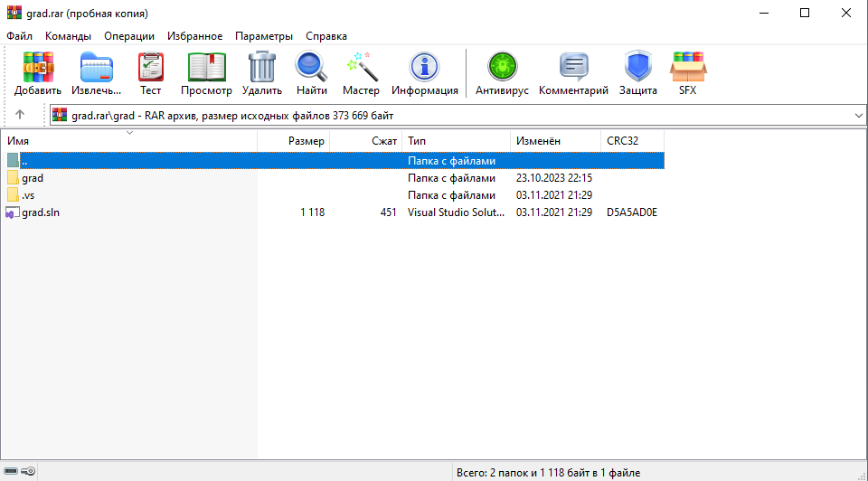Click the Добавить (Add) toolbar icon

[x=38, y=68]
